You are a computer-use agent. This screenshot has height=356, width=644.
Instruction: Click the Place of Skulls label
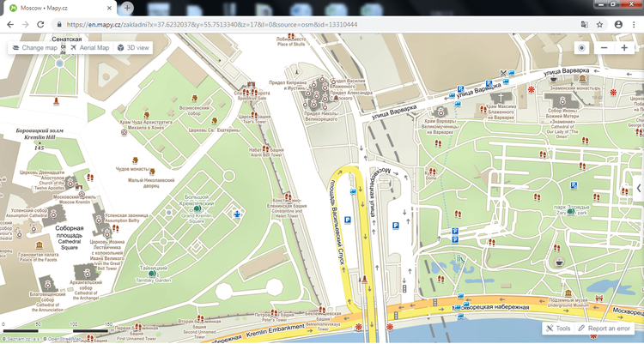(291, 44)
